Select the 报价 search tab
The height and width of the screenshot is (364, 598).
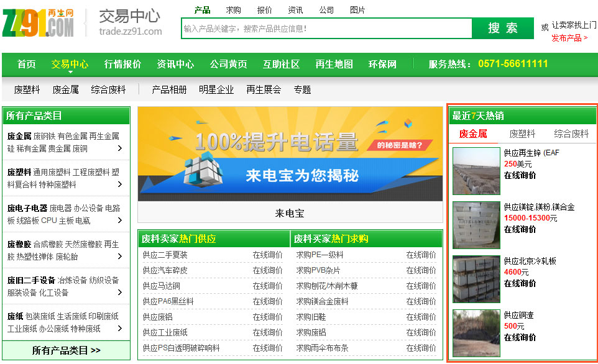pyautogui.click(x=264, y=10)
